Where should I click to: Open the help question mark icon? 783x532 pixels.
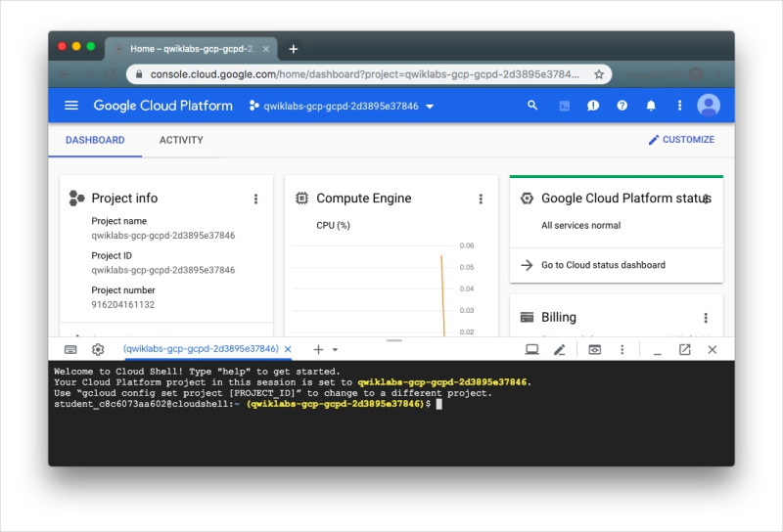[x=622, y=106]
